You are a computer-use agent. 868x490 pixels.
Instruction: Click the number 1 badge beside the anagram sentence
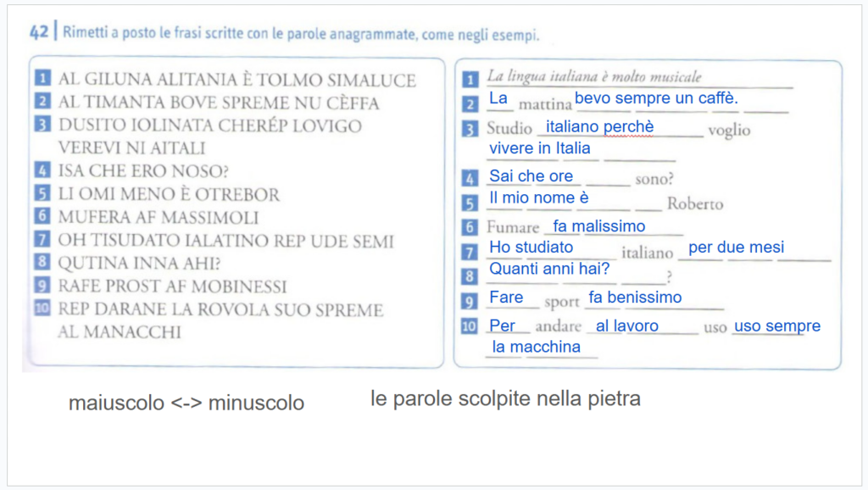pyautogui.click(x=42, y=79)
